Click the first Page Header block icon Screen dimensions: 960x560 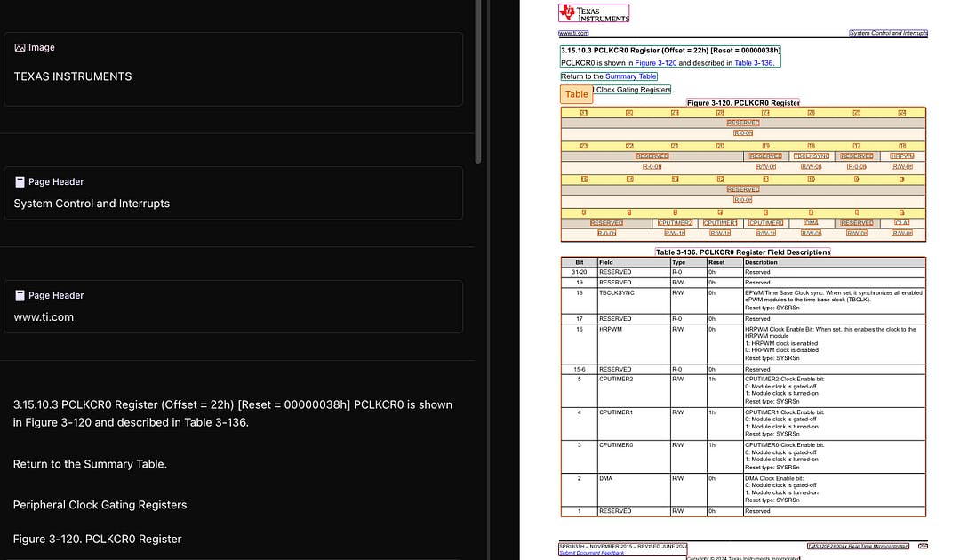20,182
